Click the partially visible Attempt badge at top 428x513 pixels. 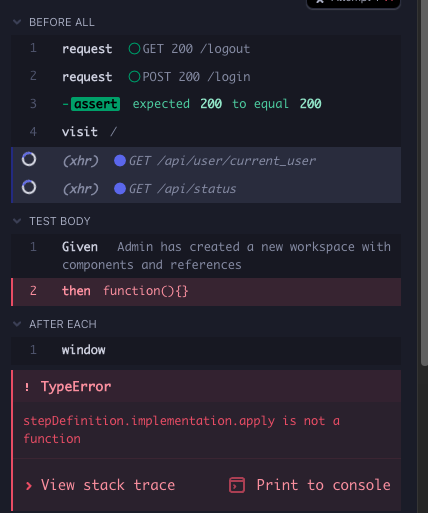[353, 3]
